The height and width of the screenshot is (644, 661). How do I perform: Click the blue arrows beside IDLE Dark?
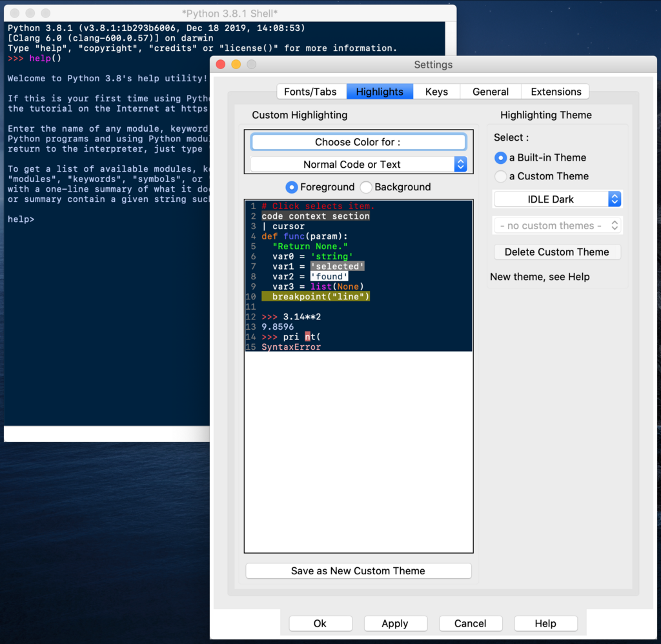pos(615,199)
